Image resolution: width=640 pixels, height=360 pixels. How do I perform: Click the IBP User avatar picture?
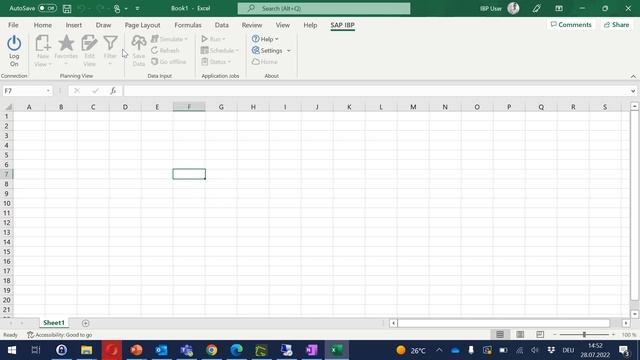513,8
